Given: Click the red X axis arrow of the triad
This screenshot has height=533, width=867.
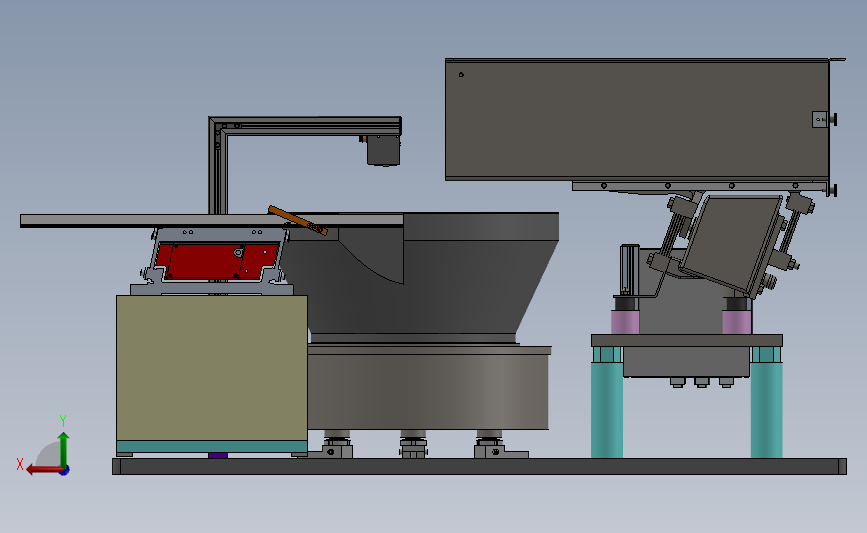Looking at the screenshot, I should 43,470.
